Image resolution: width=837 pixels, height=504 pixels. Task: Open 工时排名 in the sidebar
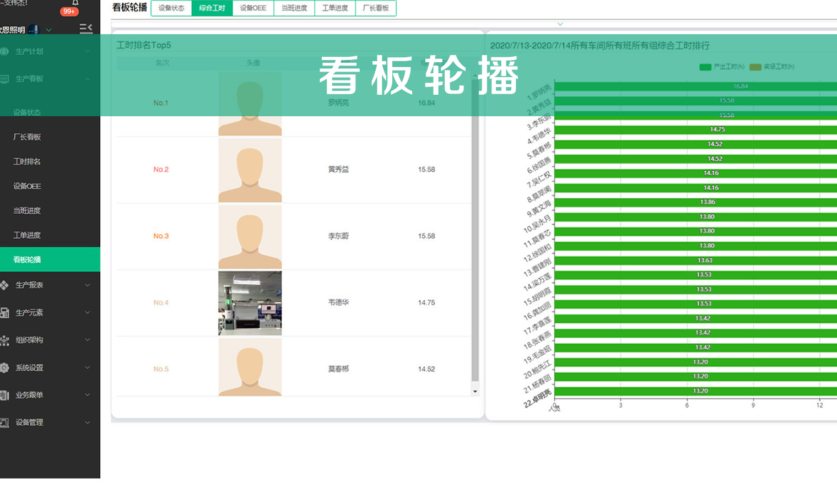[27, 161]
